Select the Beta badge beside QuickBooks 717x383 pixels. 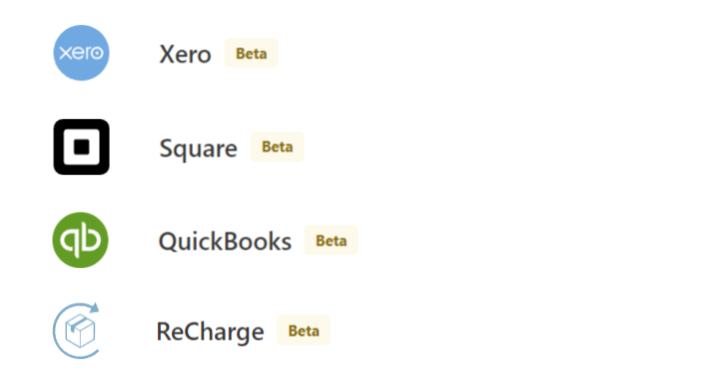tap(331, 240)
